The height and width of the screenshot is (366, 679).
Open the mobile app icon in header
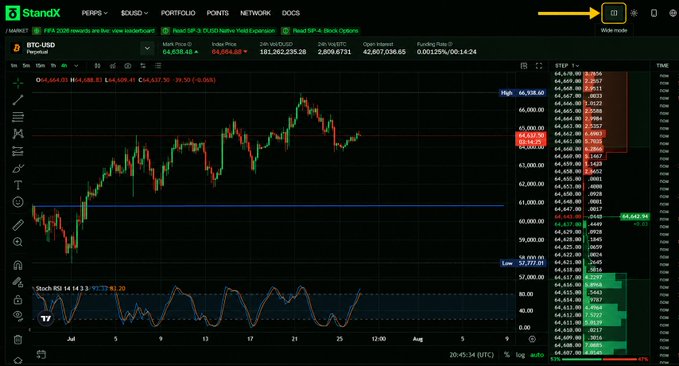[654, 13]
